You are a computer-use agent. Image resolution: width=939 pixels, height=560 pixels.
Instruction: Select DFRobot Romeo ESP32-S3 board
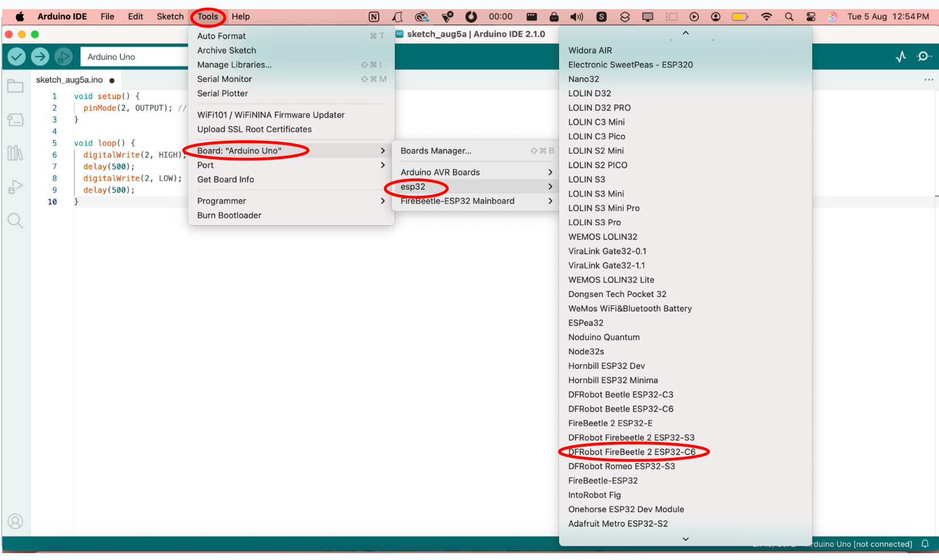click(x=686, y=466)
